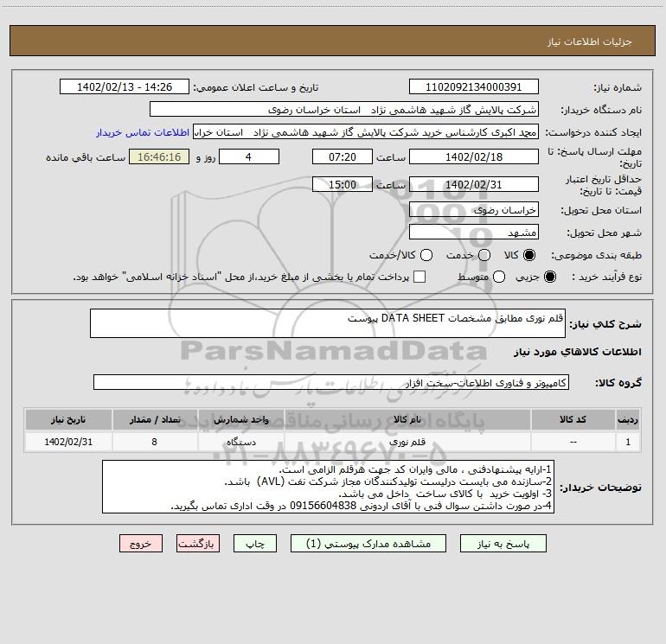Click the row number cell 1

[628, 442]
